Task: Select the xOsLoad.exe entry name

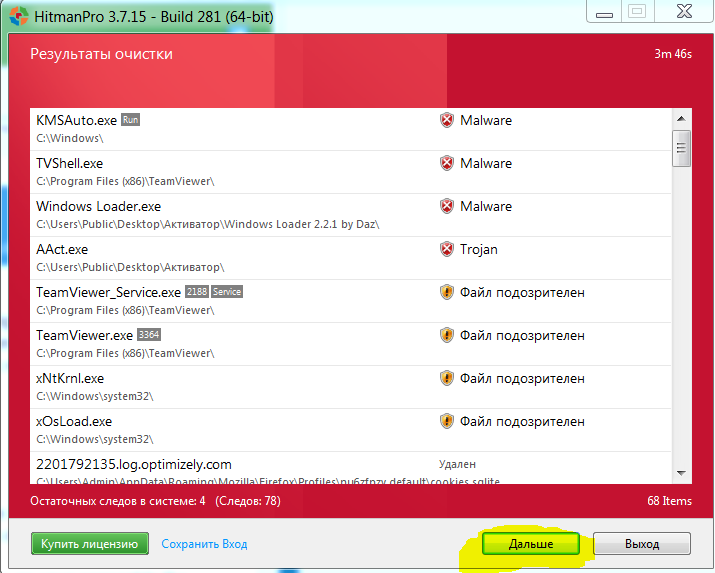Action: coord(74,421)
